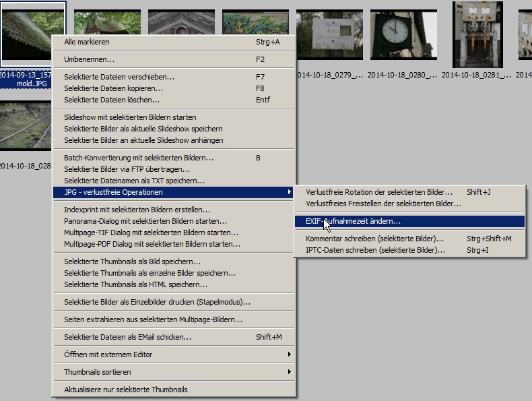Select 'IPTC-Daten schreiben (selektierte Bilder)...'
Image resolution: width=532 pixels, height=401 pixels.
click(375, 250)
